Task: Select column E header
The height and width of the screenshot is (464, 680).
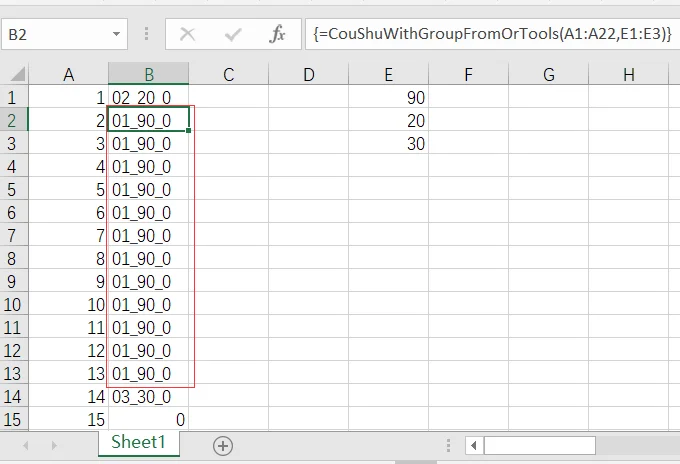Action: coord(389,74)
